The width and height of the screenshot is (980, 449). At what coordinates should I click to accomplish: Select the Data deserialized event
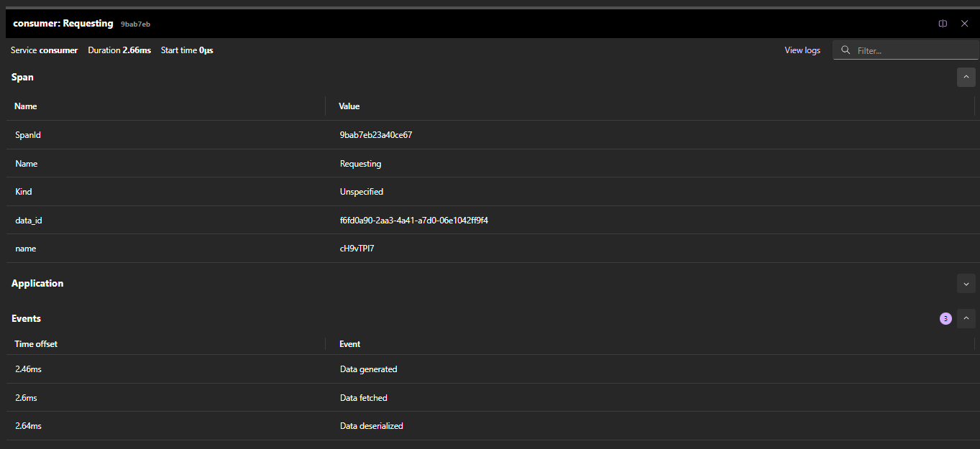372,426
